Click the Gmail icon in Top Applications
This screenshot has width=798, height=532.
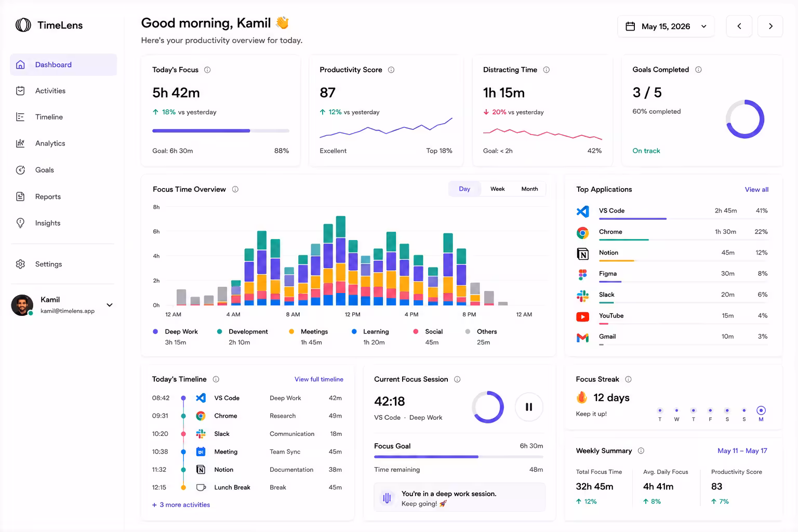point(583,337)
